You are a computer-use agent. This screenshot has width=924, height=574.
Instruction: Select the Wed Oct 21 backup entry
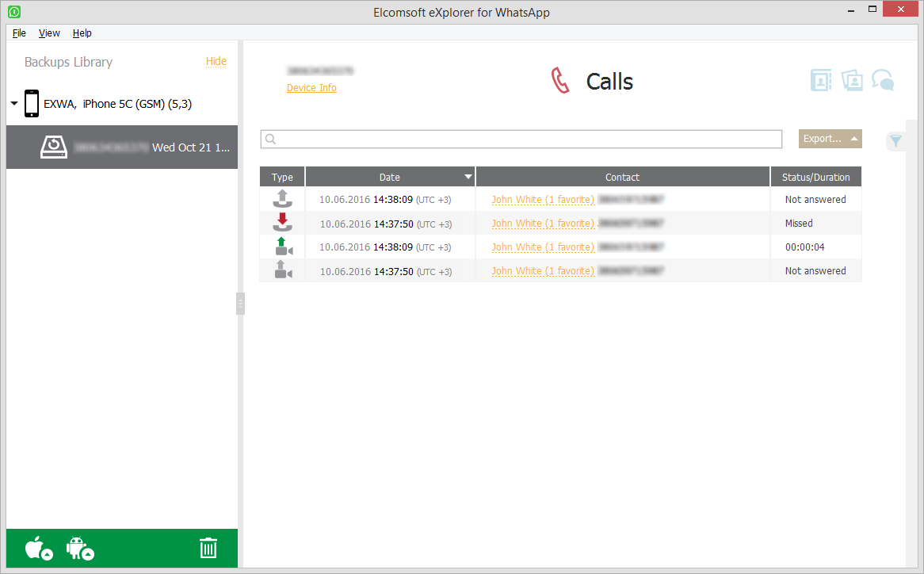click(x=122, y=147)
